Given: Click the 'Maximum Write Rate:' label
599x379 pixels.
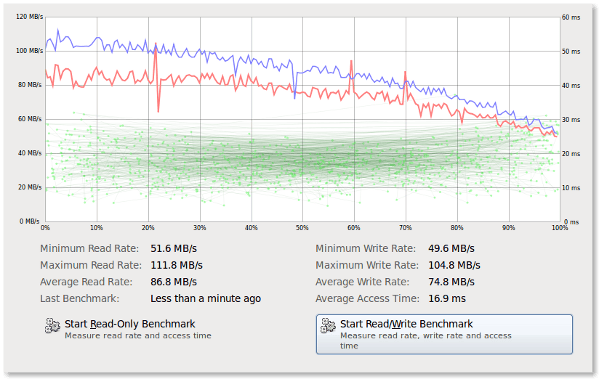Looking at the screenshot, I should click(x=367, y=265).
